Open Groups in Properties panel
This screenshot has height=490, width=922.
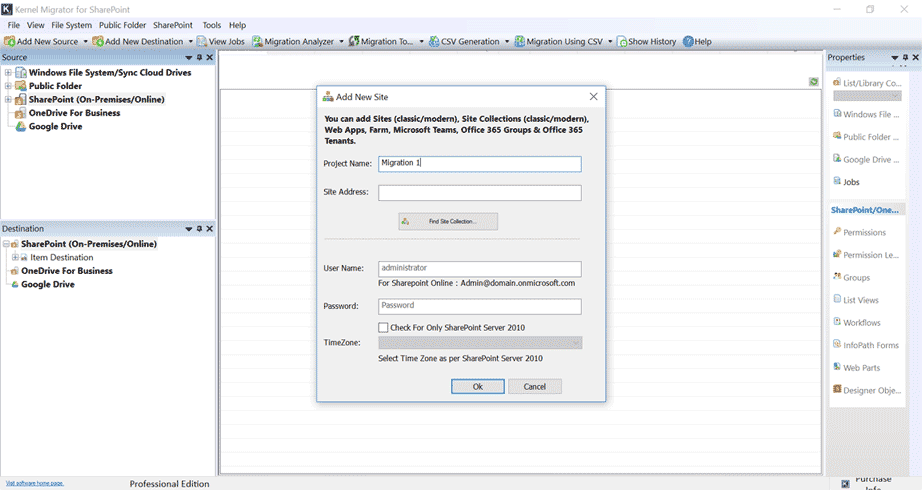tap(851, 277)
